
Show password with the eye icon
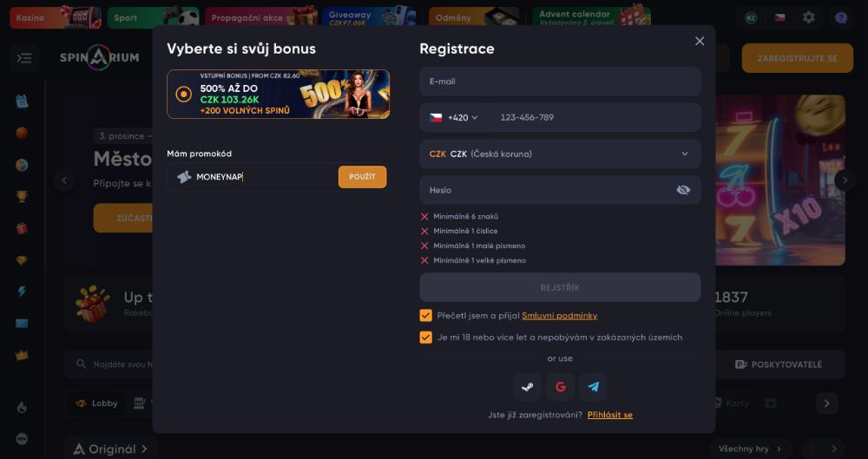683,190
